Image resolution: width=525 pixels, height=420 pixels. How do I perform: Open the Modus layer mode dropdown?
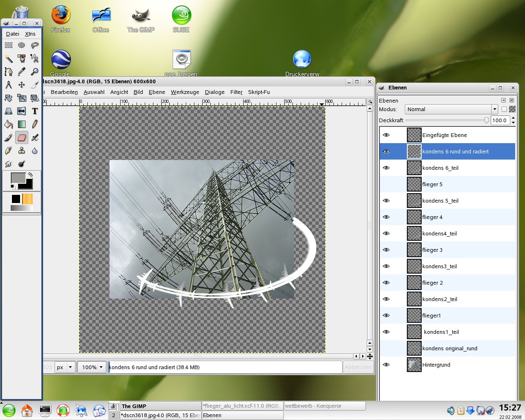click(x=451, y=109)
